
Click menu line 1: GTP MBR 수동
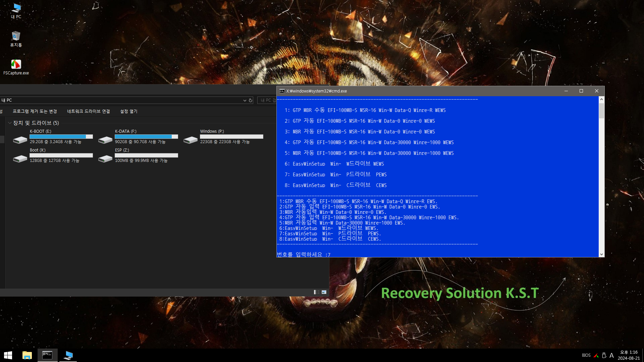(x=365, y=110)
